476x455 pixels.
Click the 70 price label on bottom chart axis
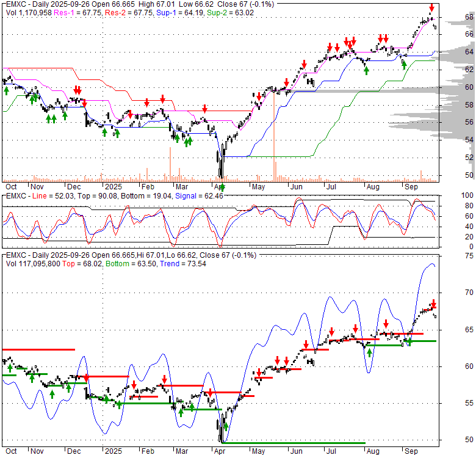(x=469, y=293)
